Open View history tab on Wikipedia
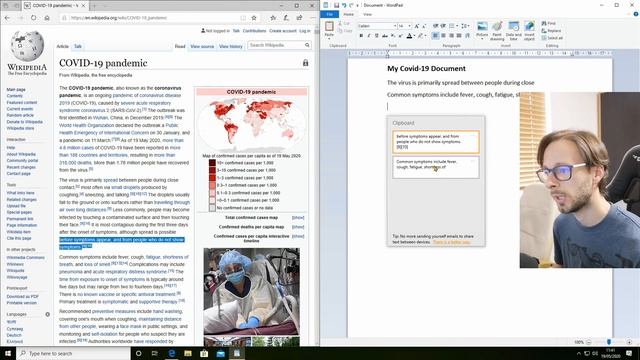The height and width of the screenshot is (360, 640). point(231,47)
